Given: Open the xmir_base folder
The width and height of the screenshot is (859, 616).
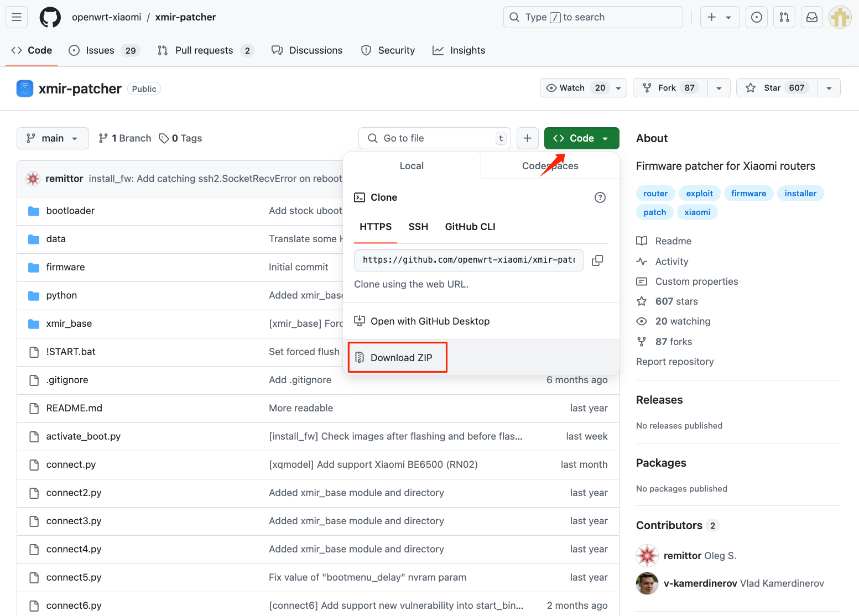Looking at the screenshot, I should tap(69, 323).
